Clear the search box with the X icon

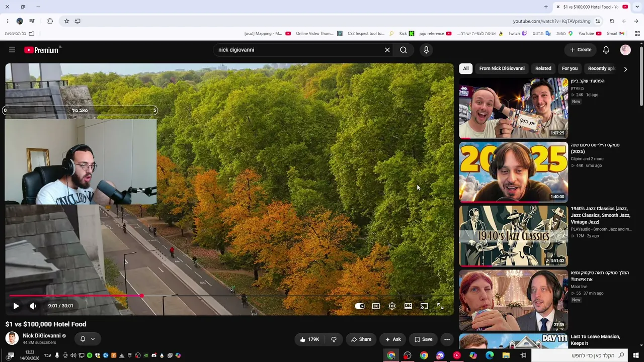click(x=387, y=50)
